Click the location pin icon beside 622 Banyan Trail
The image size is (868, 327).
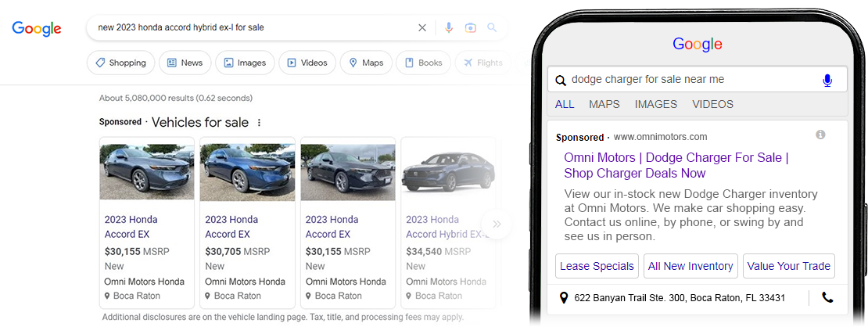[x=564, y=298]
